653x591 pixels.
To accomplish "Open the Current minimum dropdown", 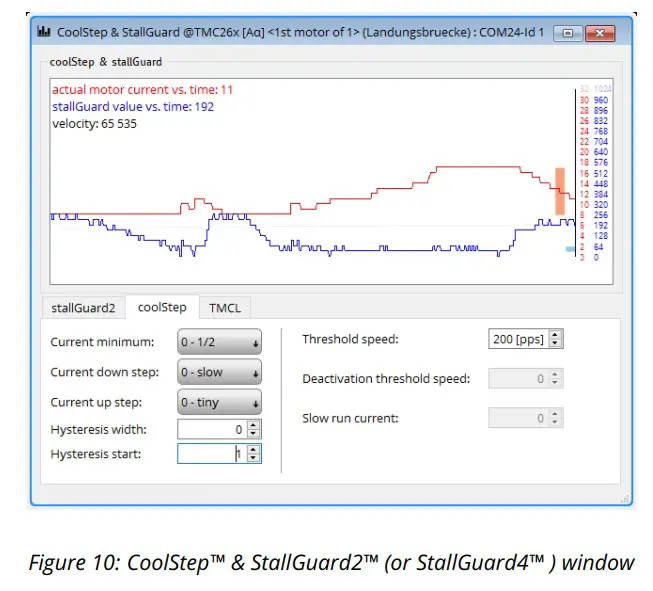I will point(219,342).
